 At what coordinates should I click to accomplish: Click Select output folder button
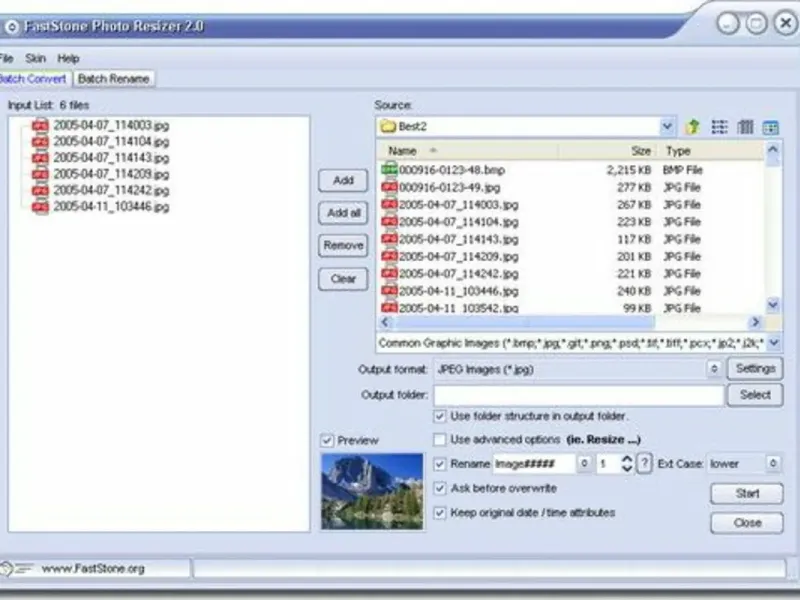tap(755, 394)
